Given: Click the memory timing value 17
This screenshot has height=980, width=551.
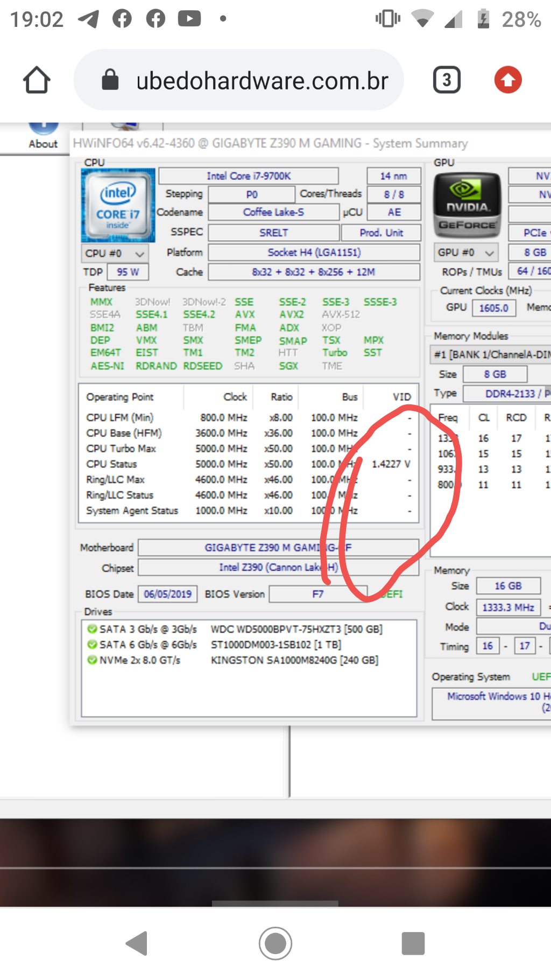Looking at the screenshot, I should click(x=525, y=646).
